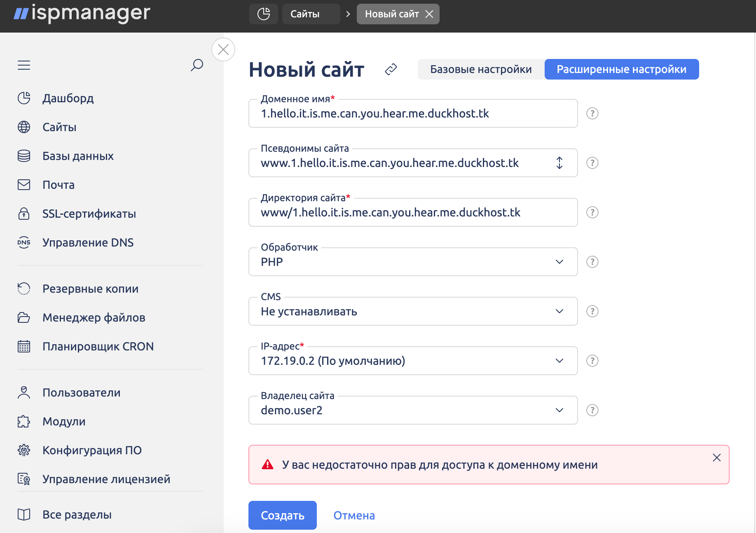Click the Отмена link
The width and height of the screenshot is (756, 533).
[x=354, y=515]
